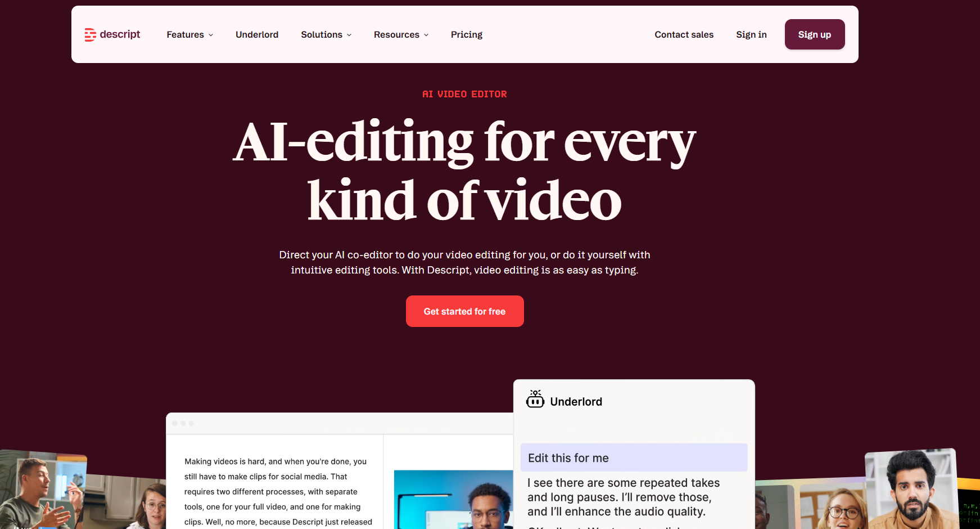
Task: Expand the Resources dropdown menu
Action: pyautogui.click(x=401, y=35)
